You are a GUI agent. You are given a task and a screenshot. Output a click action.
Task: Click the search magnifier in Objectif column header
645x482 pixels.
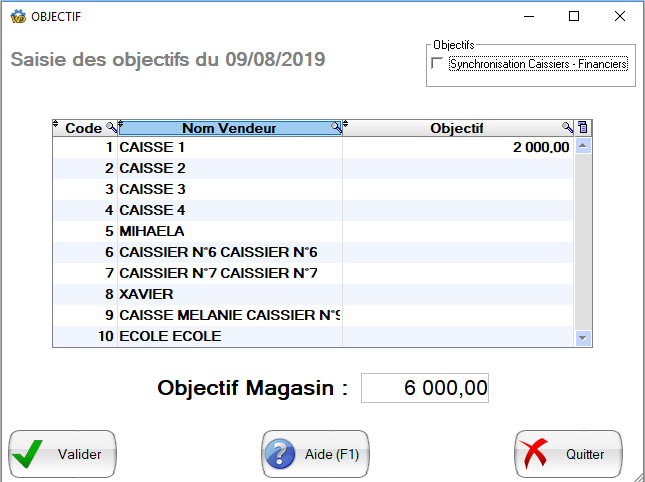point(568,128)
